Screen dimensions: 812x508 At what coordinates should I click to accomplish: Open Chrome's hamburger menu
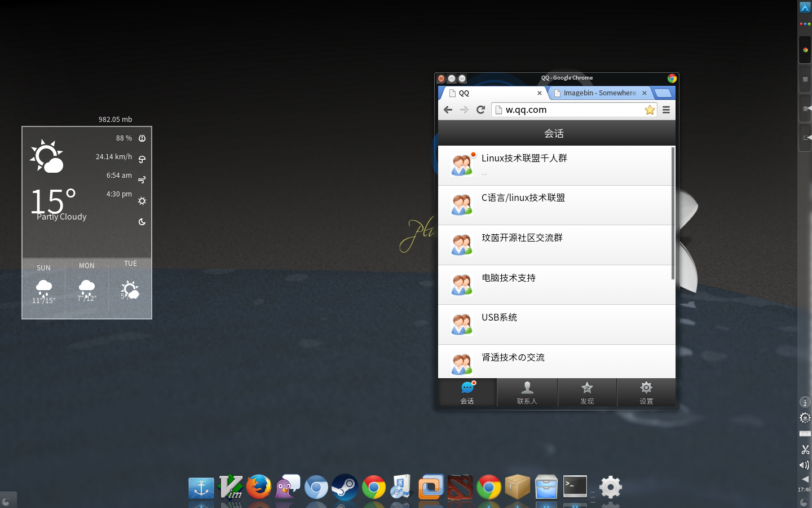tap(666, 110)
